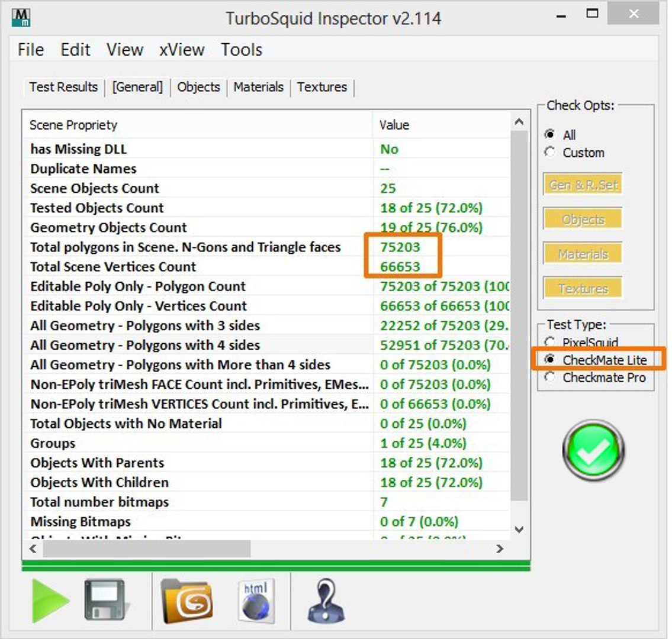Open the Edit menu

coord(75,50)
